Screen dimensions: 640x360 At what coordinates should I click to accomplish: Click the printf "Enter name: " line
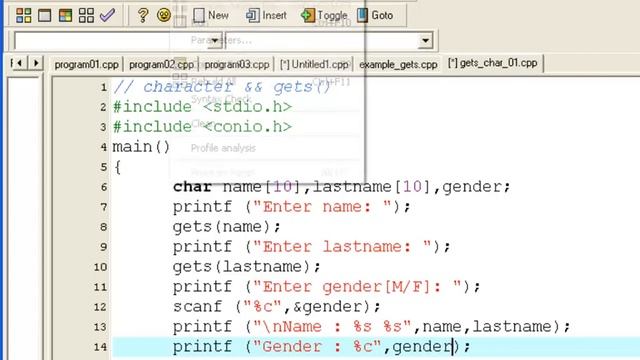click(291, 207)
